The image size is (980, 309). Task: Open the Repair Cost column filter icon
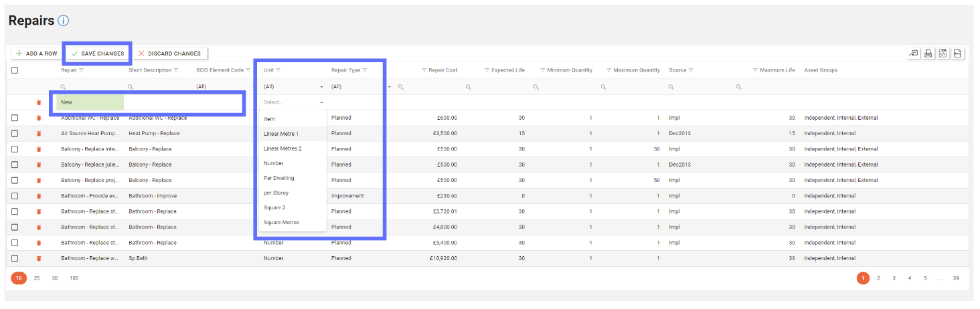click(x=424, y=70)
